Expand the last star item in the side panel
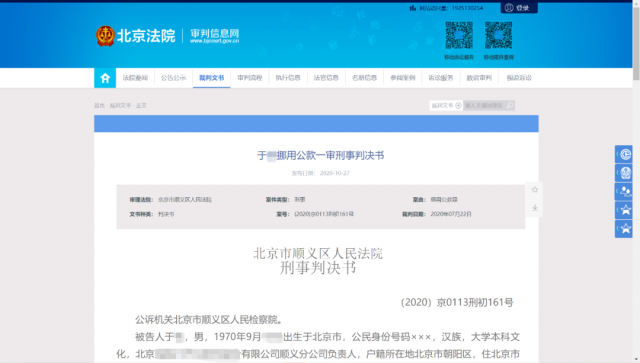Screen dimensions: 640x363 click(x=624, y=229)
